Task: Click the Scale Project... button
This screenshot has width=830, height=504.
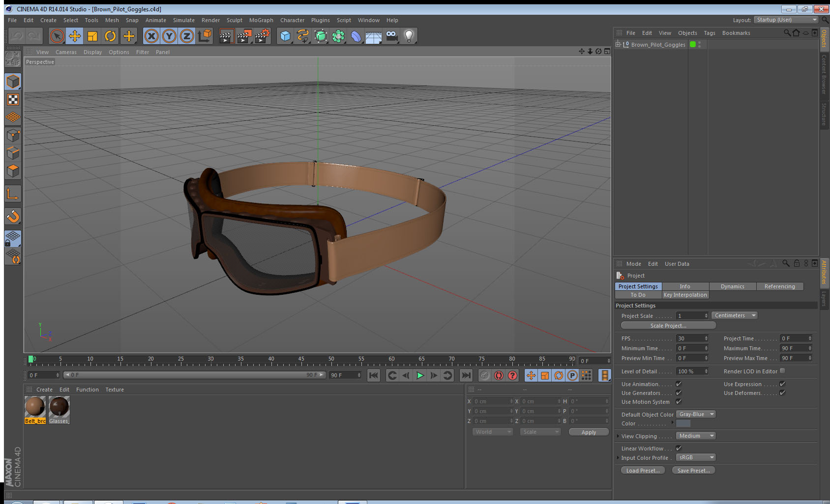Action: pos(668,326)
